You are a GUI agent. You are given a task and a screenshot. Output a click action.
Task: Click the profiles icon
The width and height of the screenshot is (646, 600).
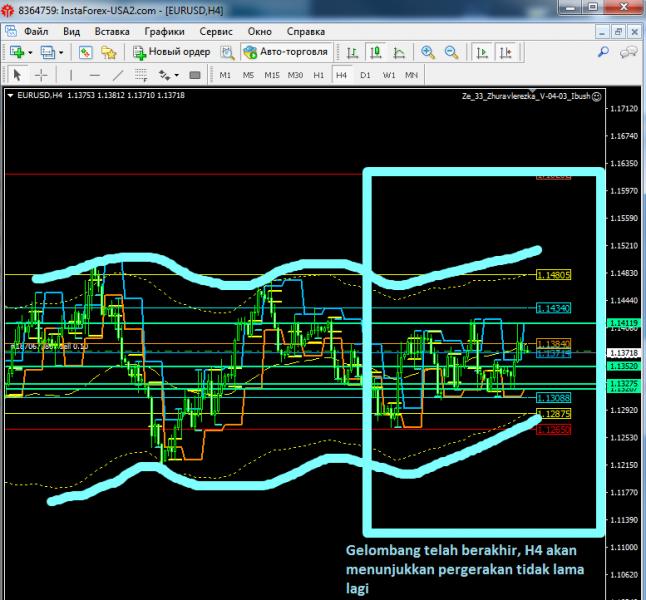(48, 52)
